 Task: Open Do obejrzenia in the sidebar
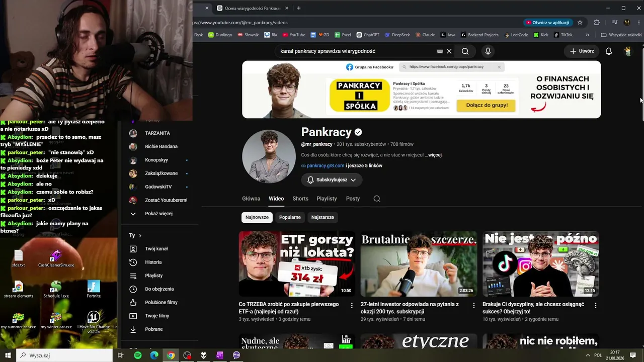coord(159,289)
